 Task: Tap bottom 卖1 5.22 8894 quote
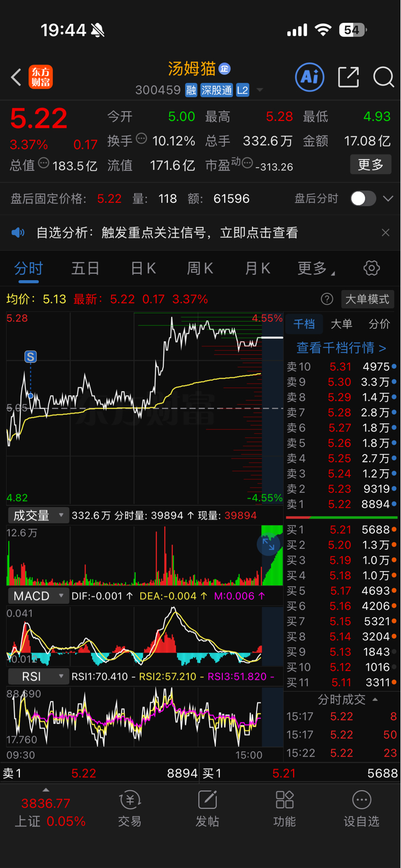[x=100, y=774]
